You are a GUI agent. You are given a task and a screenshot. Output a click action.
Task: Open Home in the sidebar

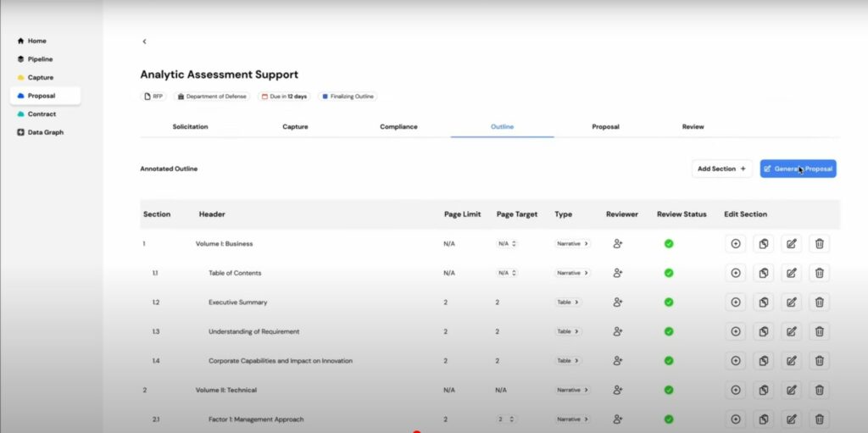click(x=32, y=41)
